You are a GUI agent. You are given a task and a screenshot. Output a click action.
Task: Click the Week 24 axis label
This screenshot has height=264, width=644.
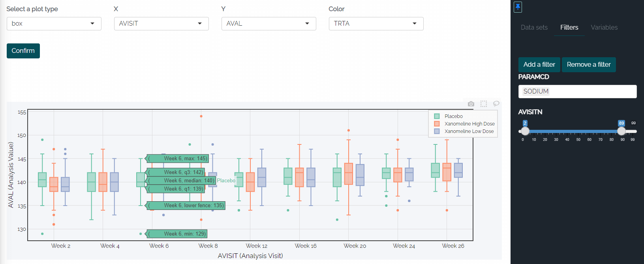(x=404, y=246)
